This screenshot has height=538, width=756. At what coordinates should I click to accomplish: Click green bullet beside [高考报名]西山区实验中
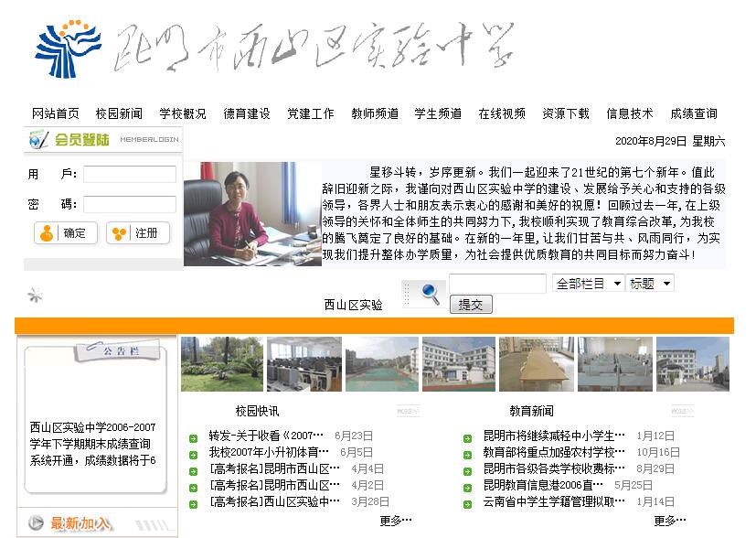tap(193, 504)
